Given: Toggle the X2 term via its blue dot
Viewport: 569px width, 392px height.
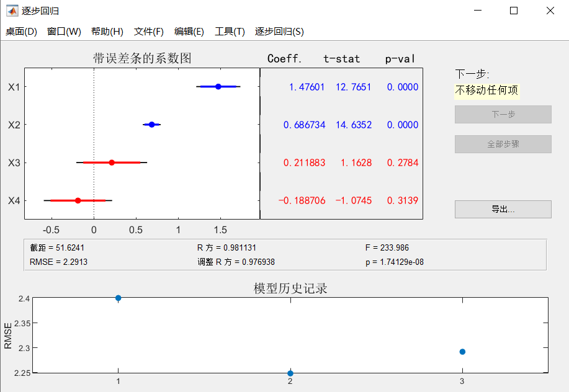Looking at the screenshot, I should click(x=151, y=125).
